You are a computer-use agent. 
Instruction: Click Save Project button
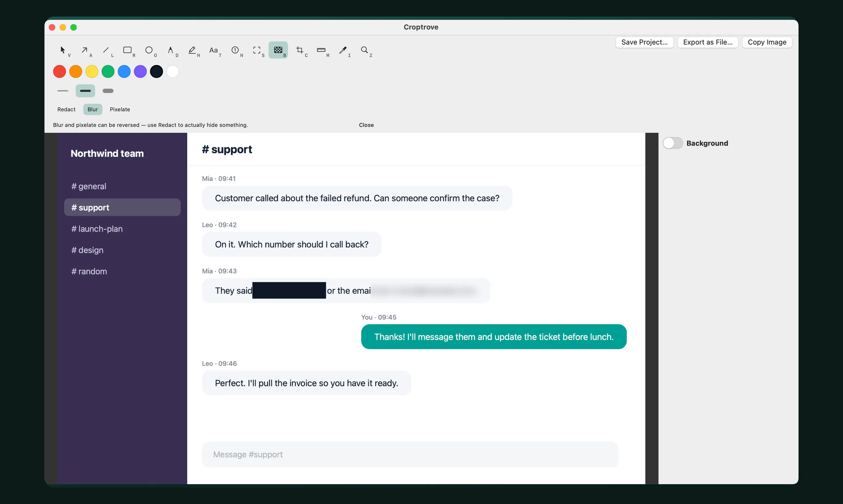pos(644,42)
